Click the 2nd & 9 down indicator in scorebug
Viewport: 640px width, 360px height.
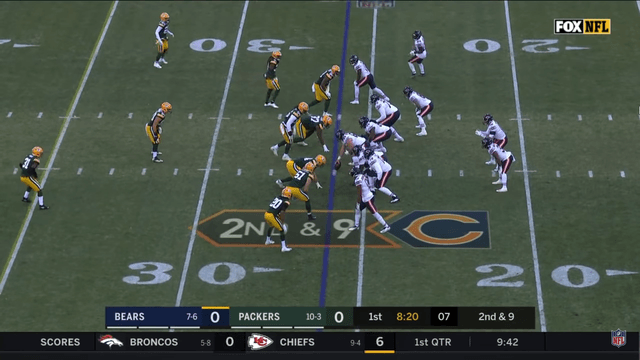(x=496, y=317)
